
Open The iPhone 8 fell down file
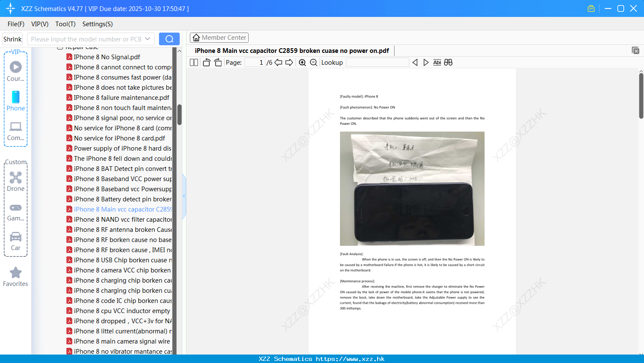[119, 159]
